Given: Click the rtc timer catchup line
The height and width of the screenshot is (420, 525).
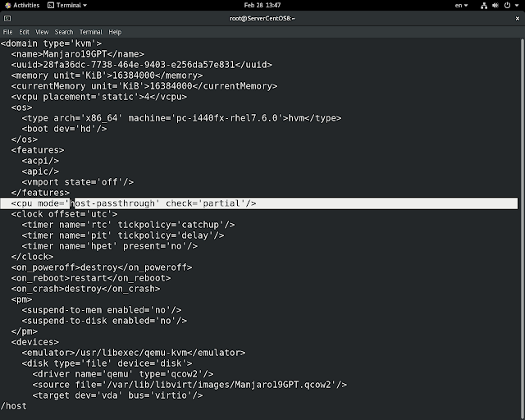Looking at the screenshot, I should pyautogui.click(x=128, y=225).
